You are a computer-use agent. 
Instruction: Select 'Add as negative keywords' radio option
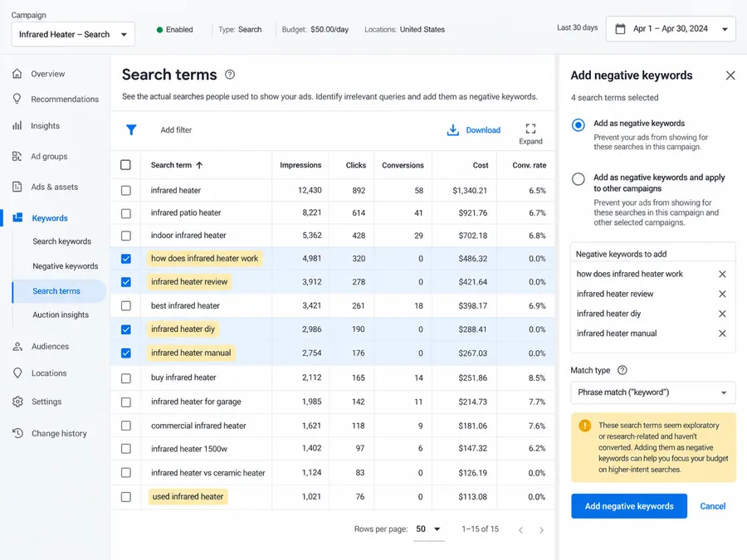(579, 125)
